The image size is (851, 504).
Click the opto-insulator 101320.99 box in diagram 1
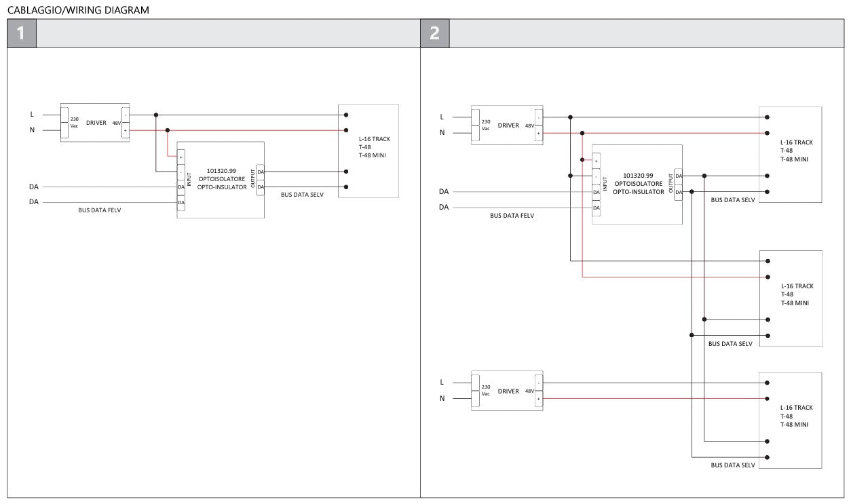[x=221, y=180]
